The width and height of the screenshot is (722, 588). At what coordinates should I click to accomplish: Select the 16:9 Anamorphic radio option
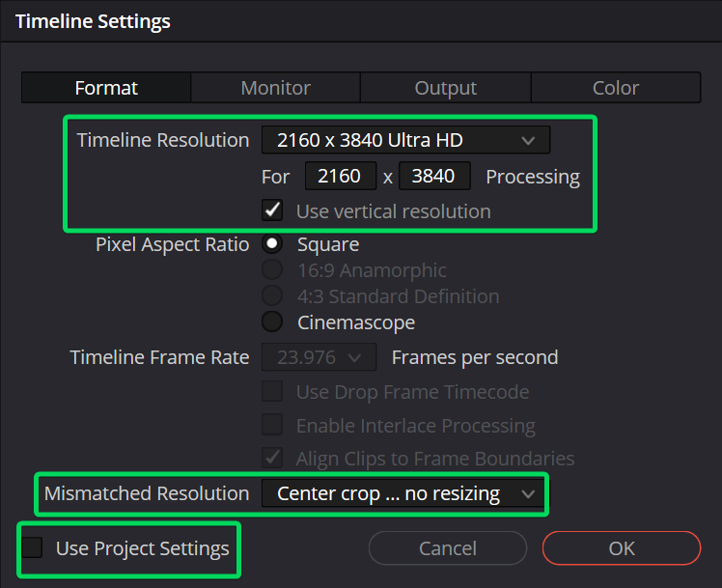tap(273, 270)
